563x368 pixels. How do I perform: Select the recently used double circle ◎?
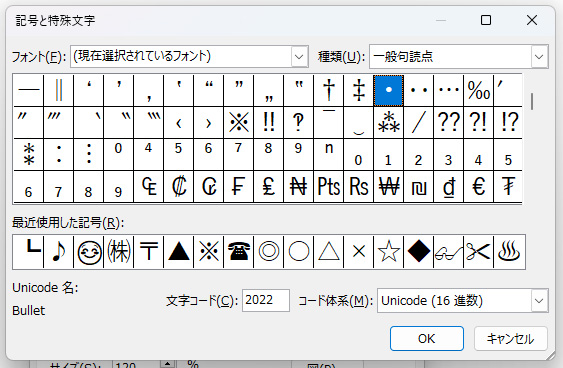[x=269, y=252]
